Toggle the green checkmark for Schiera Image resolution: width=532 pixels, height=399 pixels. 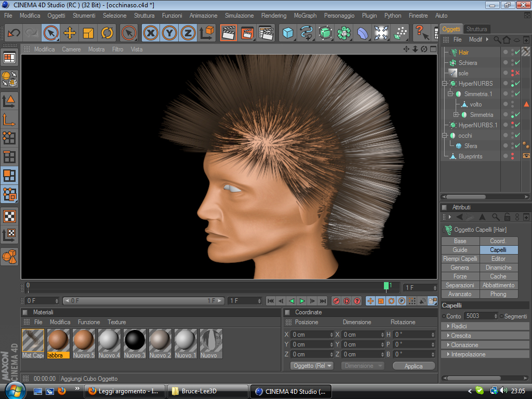(517, 63)
